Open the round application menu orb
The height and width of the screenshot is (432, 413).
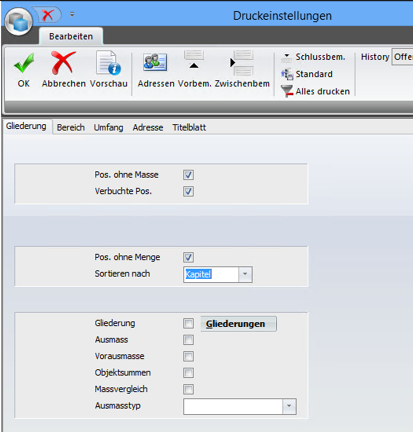[19, 22]
